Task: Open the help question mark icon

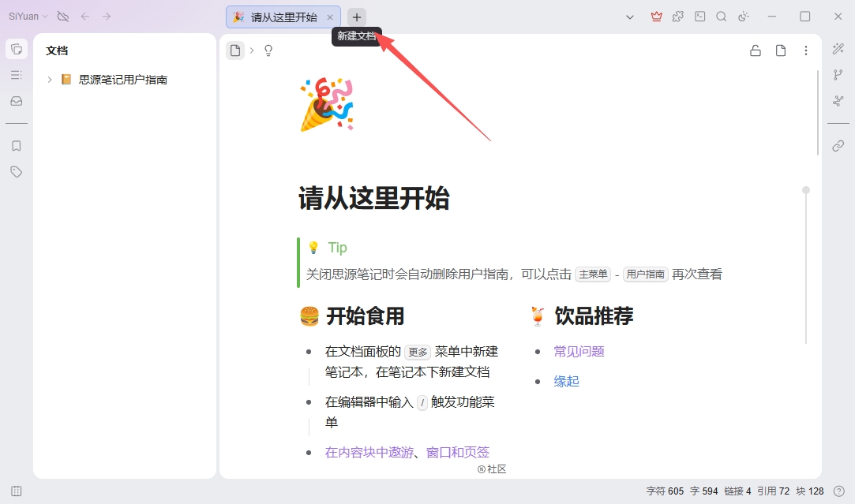Action: coord(839,491)
